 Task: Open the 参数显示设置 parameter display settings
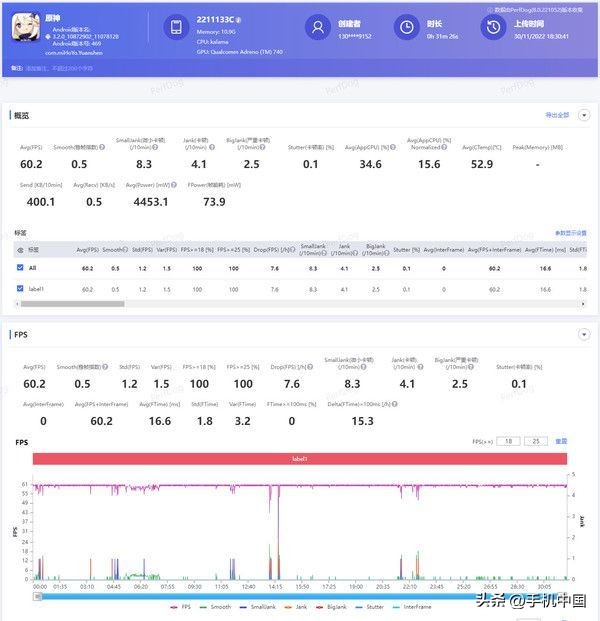point(570,233)
